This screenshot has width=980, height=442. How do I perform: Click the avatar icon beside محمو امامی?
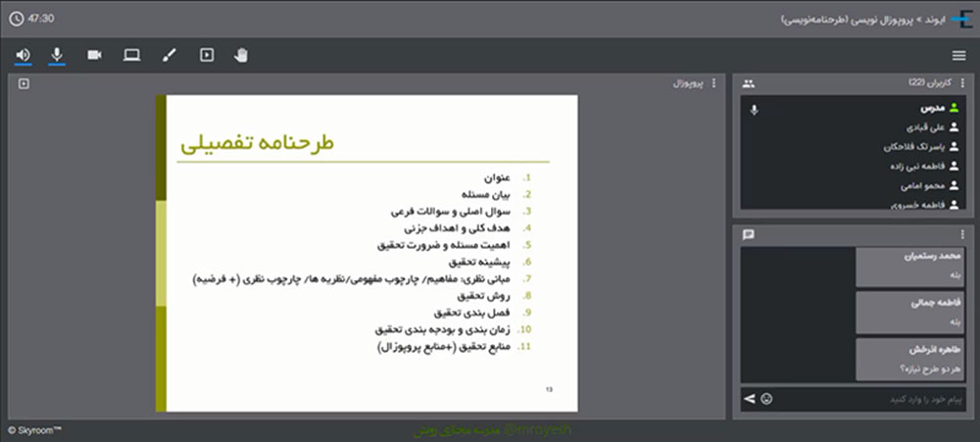(954, 185)
